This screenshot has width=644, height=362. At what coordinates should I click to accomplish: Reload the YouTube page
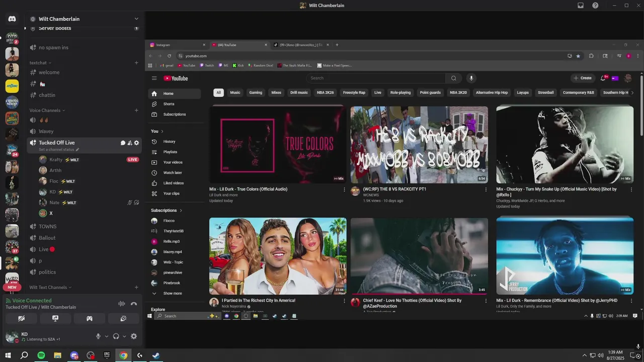[x=169, y=56]
